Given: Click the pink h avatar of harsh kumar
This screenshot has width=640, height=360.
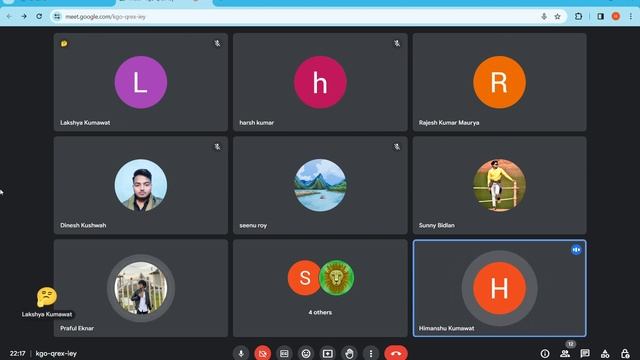Looking at the screenshot, I should [320, 82].
